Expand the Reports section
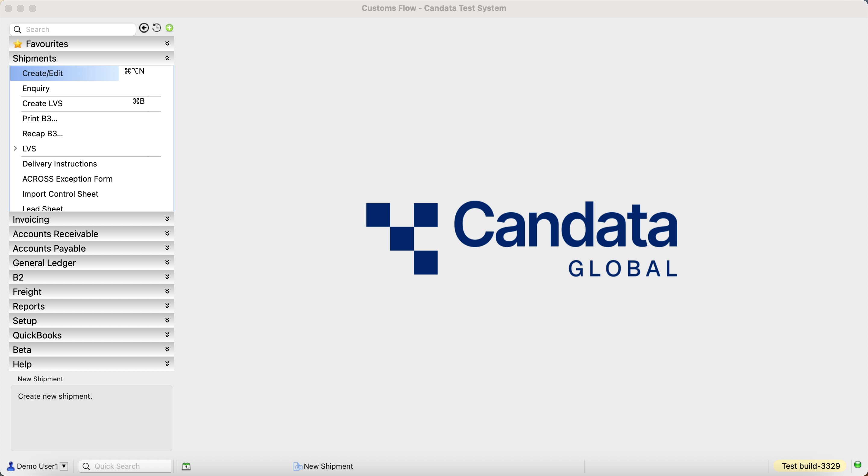Viewport: 868px width, 476px height. click(167, 306)
